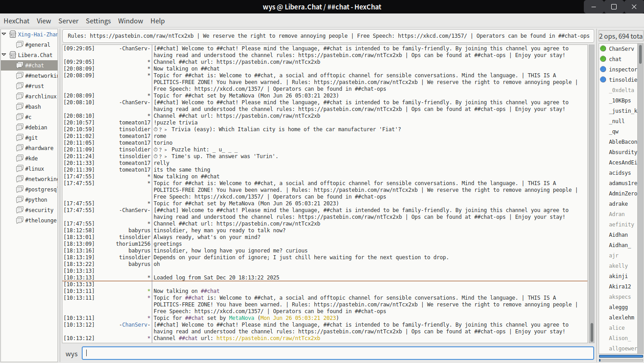644x363 pixels.
Task: Open the Server menu
Action: pyautogui.click(x=68, y=21)
